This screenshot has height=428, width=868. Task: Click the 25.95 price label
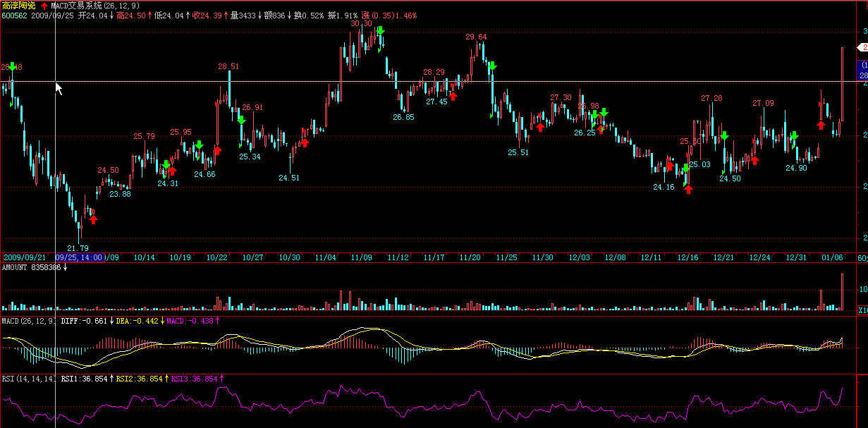click(x=181, y=132)
